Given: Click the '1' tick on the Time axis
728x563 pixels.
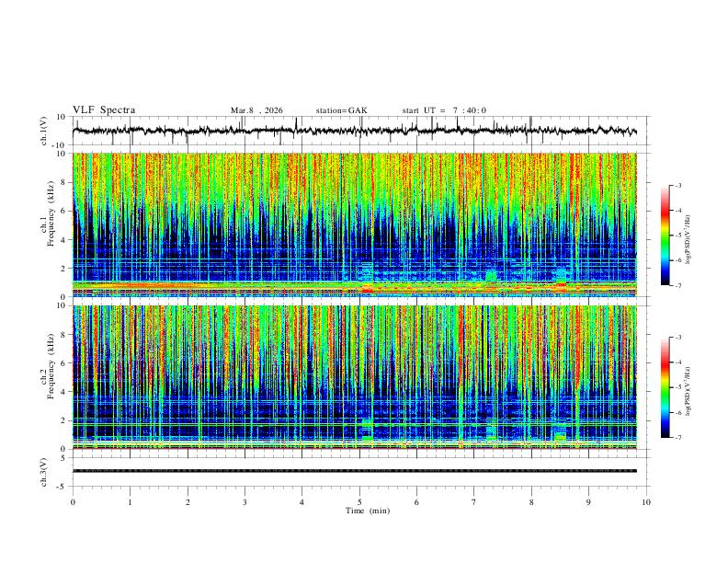Looking at the screenshot, I should click(x=130, y=502).
